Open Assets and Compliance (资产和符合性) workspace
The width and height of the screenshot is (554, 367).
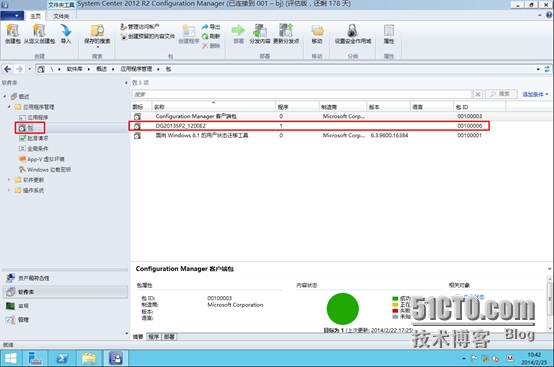tap(65, 278)
